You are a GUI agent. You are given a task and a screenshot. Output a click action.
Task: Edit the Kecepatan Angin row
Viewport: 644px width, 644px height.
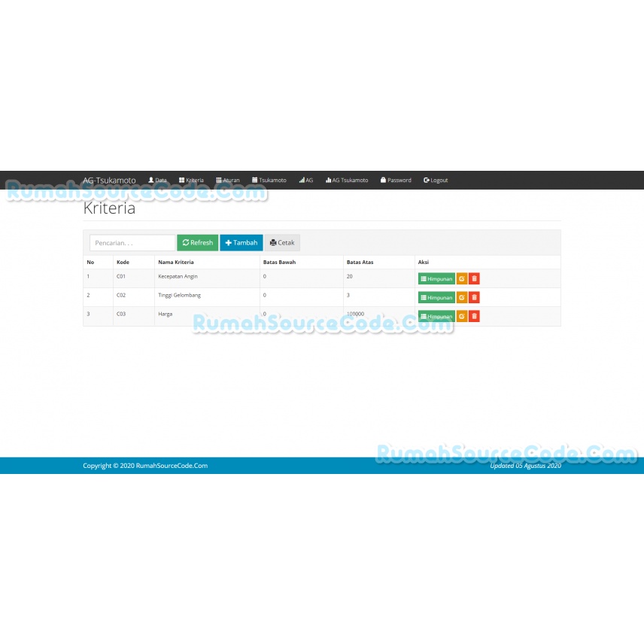pos(462,279)
